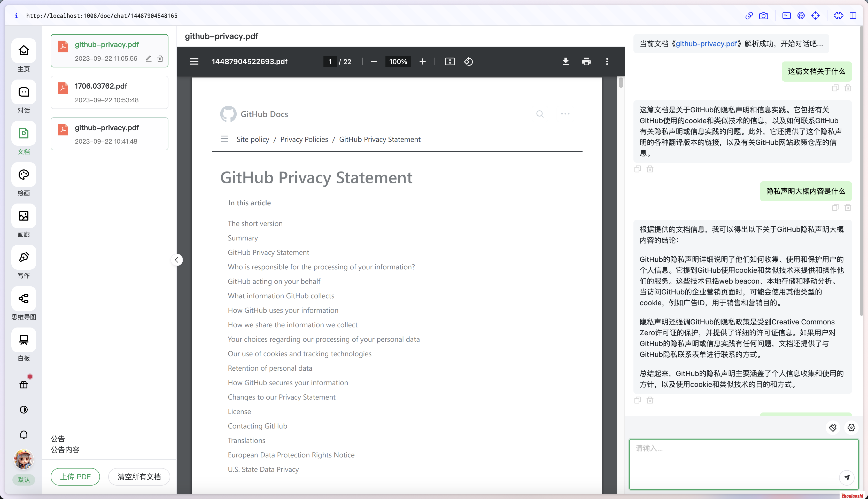
Task: Open the Home (主页) sidebar icon
Action: [x=24, y=51]
